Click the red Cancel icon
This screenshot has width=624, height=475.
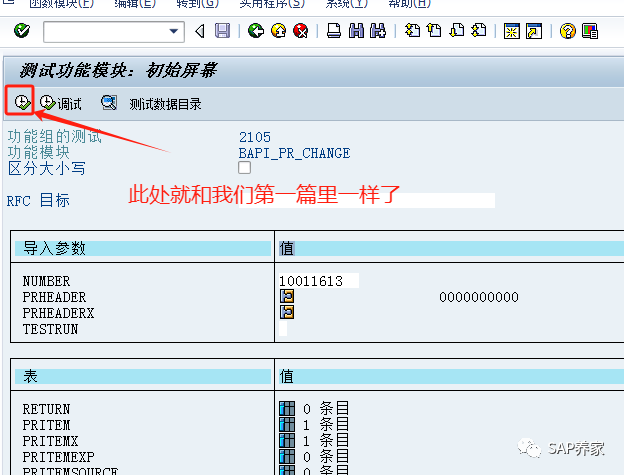pyautogui.click(x=301, y=31)
